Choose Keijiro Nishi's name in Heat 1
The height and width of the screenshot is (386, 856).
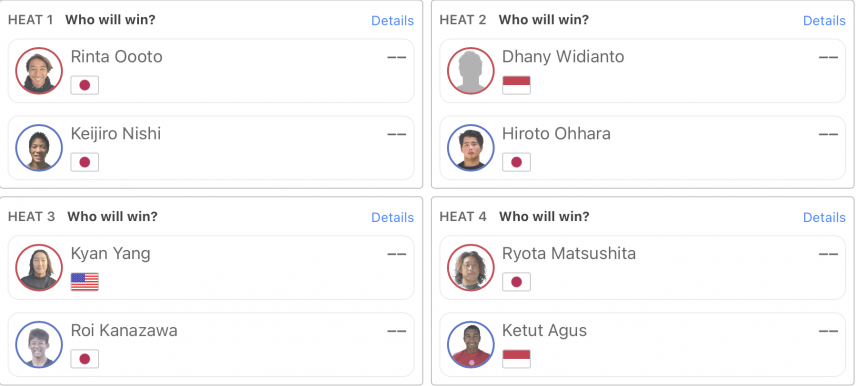click(x=116, y=134)
